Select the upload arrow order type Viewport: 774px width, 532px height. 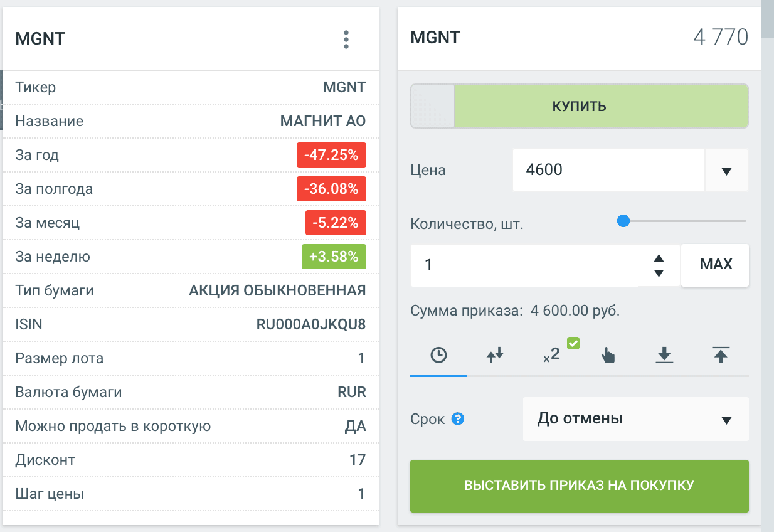[x=721, y=356]
